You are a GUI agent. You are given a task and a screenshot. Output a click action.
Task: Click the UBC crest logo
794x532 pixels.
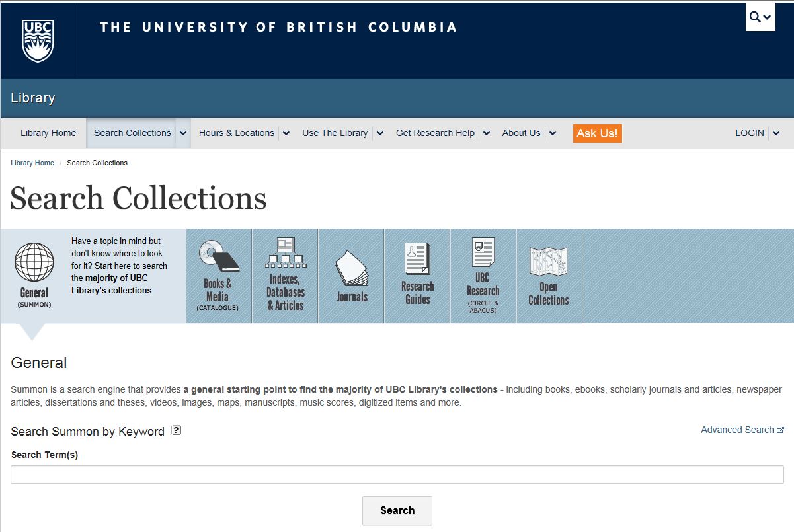point(38,40)
